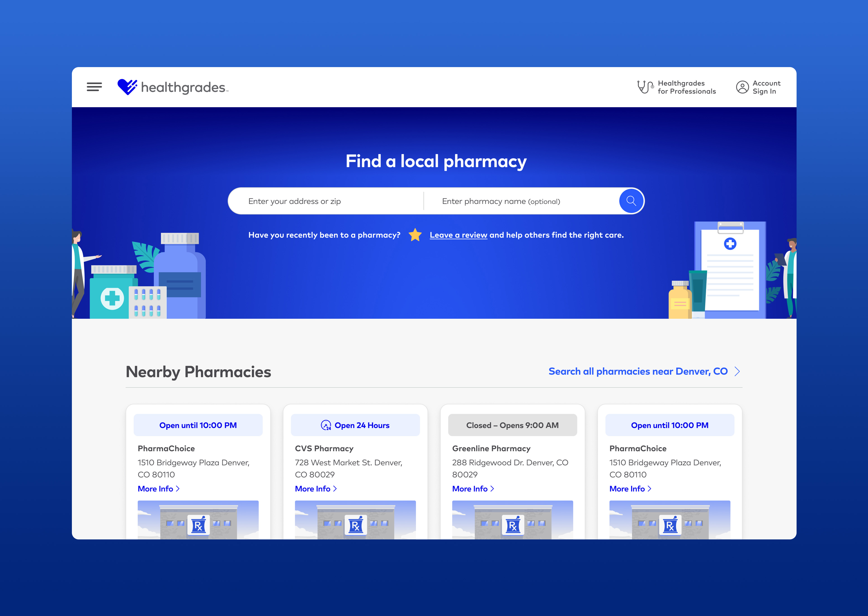Click the Closed – Opens 9:00 AM badge
This screenshot has width=868, height=616.
tap(512, 425)
